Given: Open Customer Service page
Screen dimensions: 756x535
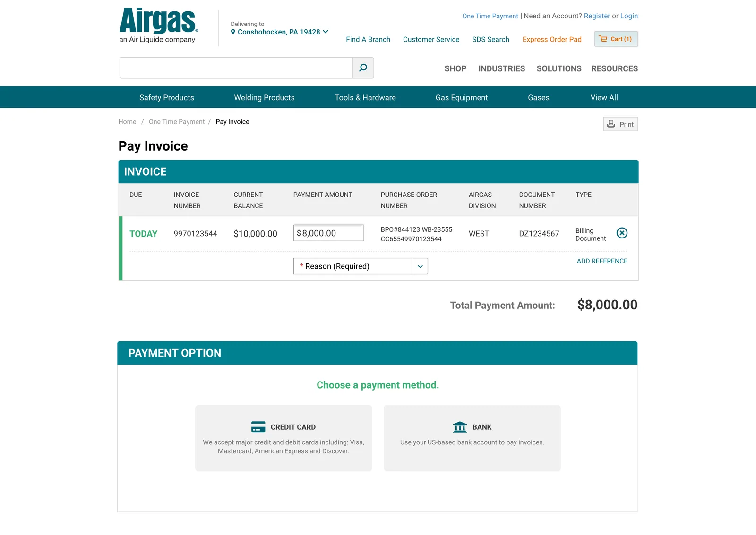Looking at the screenshot, I should (x=431, y=39).
